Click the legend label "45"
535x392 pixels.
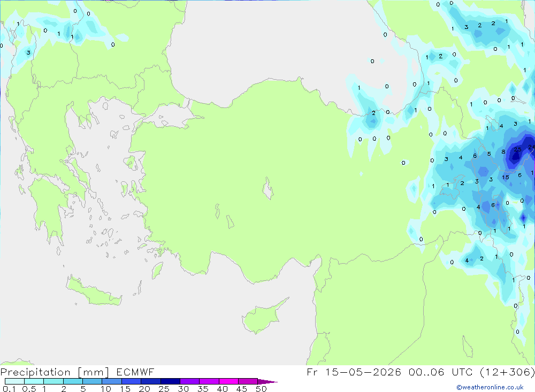point(242,389)
